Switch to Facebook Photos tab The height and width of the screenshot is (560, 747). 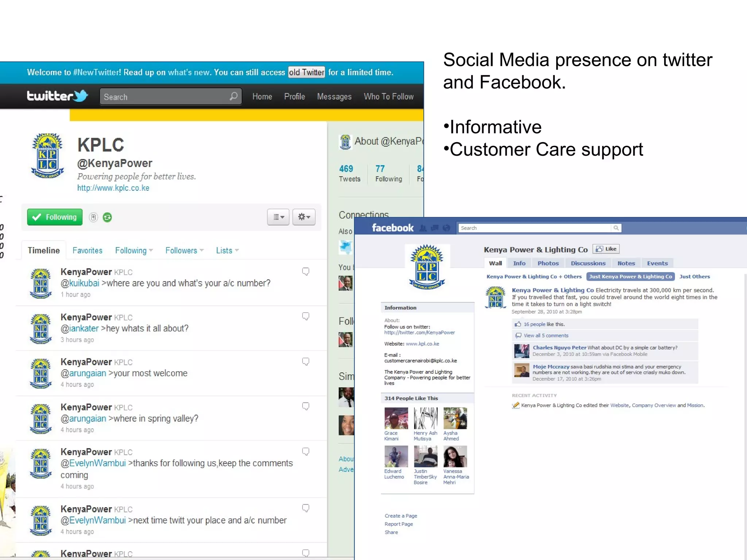(x=548, y=263)
